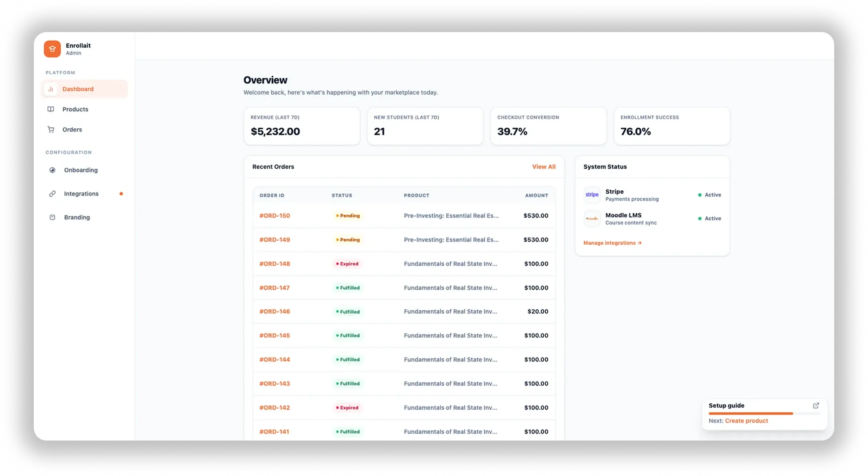Open Setup guide in external window icon
This screenshot has height=476, width=868.
click(x=816, y=406)
